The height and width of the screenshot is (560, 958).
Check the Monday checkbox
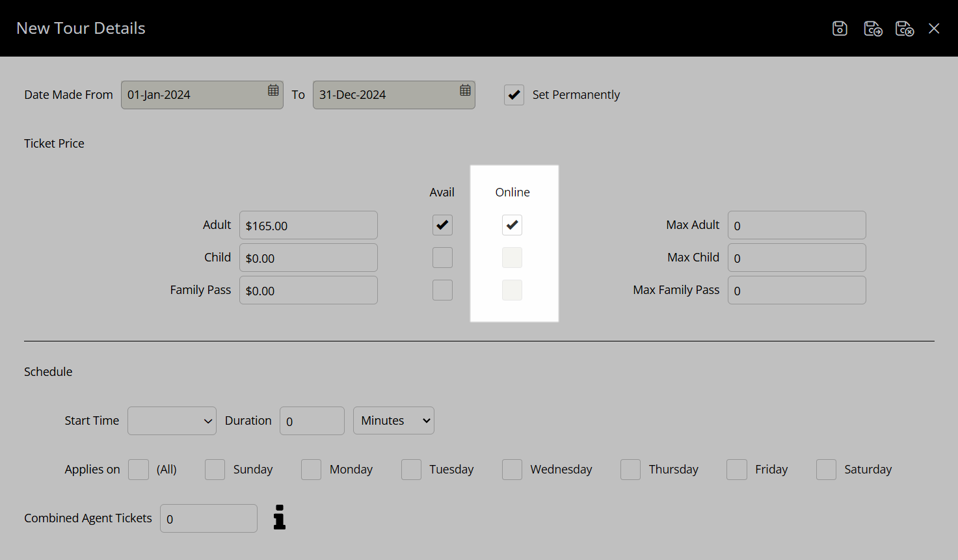pyautogui.click(x=311, y=470)
